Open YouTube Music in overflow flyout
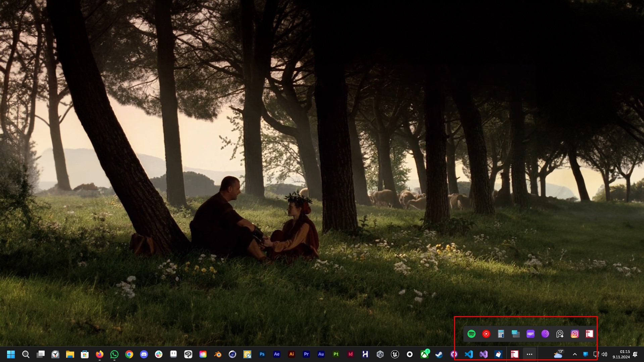 tap(486, 334)
